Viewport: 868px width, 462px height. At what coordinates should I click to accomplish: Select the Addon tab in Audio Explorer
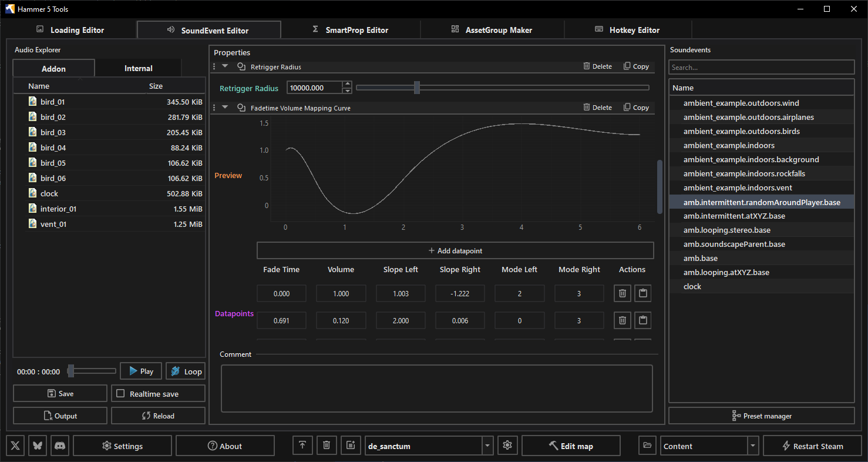53,68
